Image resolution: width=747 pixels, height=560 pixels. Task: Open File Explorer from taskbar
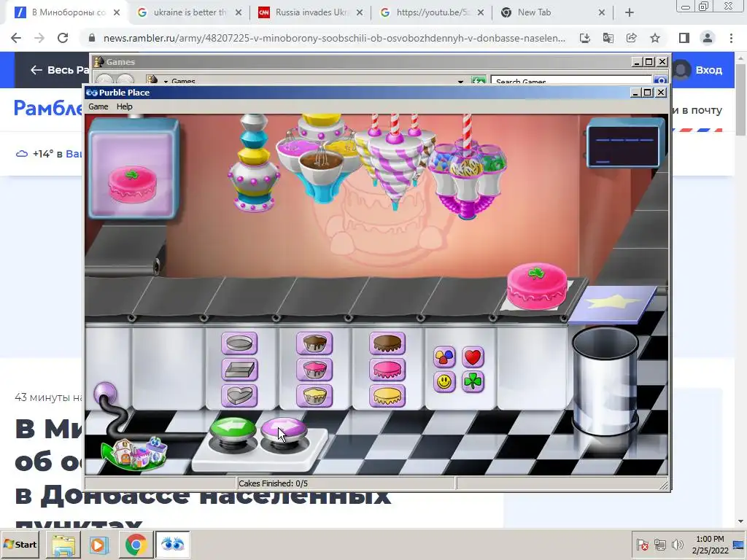(x=63, y=544)
